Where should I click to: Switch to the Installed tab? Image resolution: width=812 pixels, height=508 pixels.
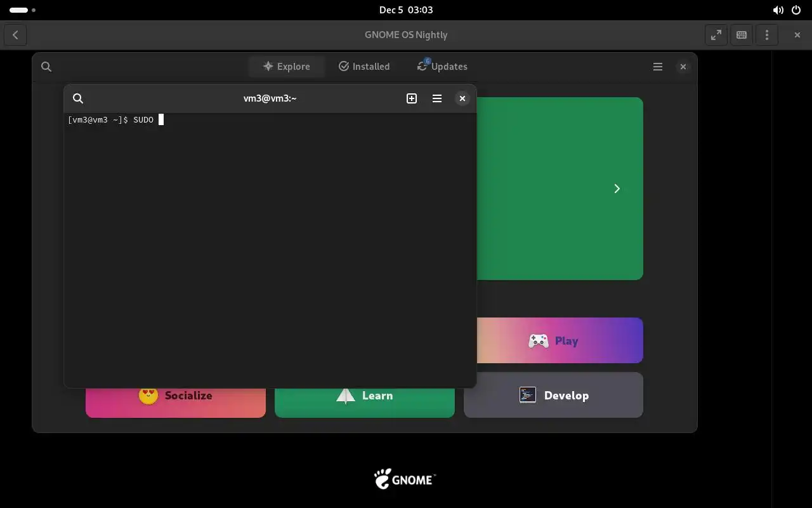(x=364, y=67)
